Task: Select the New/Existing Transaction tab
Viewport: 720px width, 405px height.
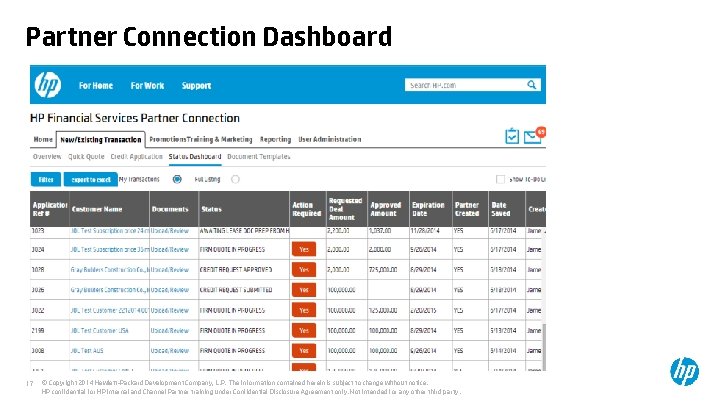Action: pos(101,140)
